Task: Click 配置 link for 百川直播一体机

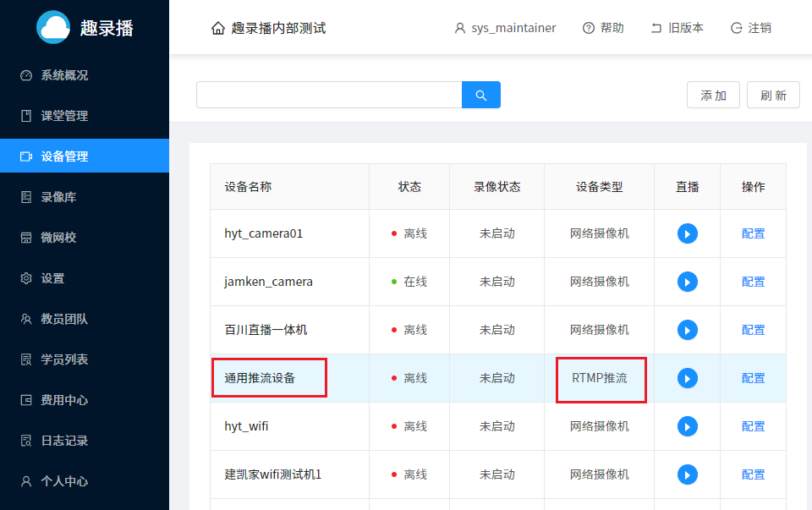Action: (753, 330)
